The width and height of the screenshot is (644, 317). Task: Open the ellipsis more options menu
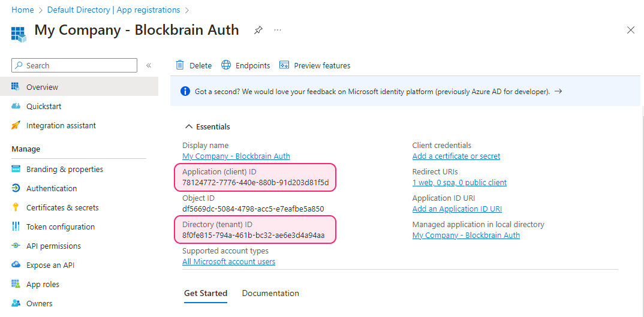pyautogui.click(x=278, y=30)
